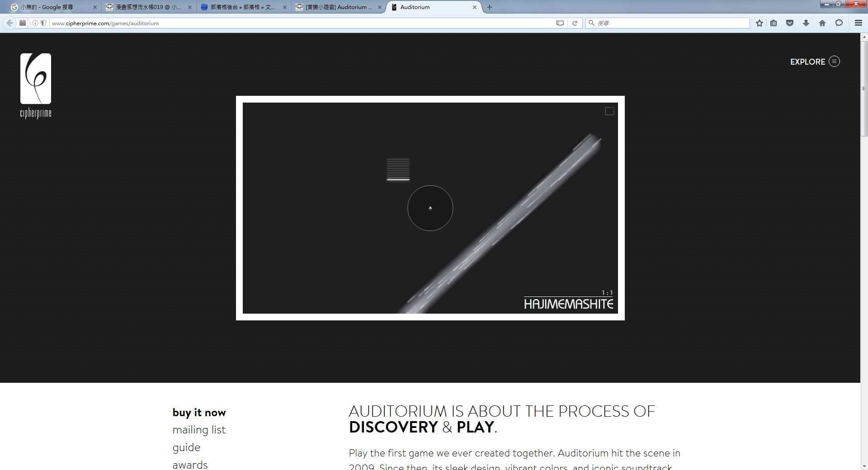Click the page vertical scrollbar thumb
This screenshot has height=470, width=868.
864,88
